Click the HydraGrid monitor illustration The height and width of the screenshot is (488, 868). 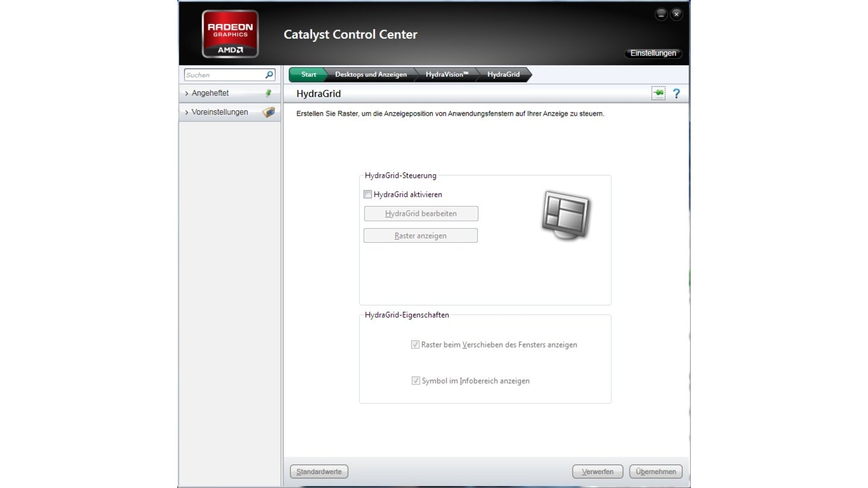click(565, 214)
